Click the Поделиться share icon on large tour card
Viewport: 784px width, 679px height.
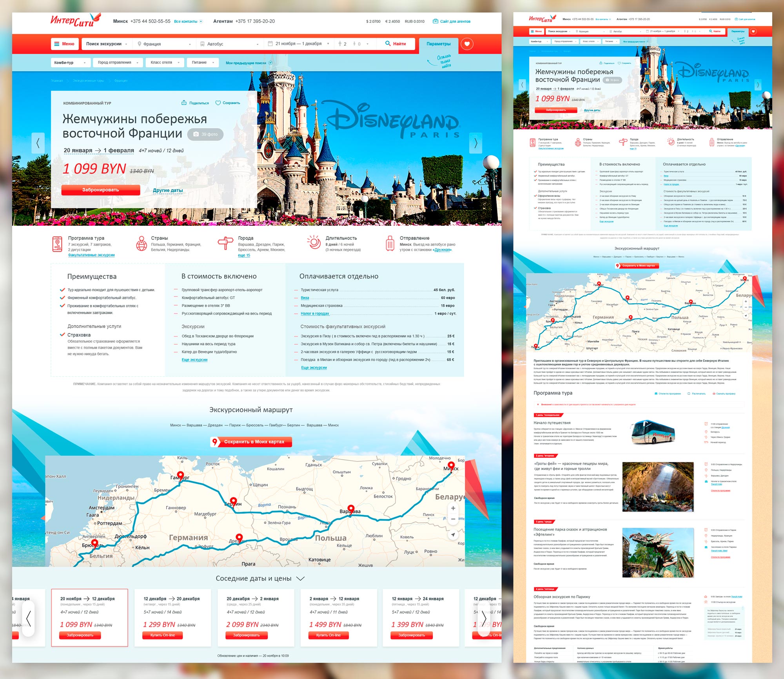coord(184,103)
